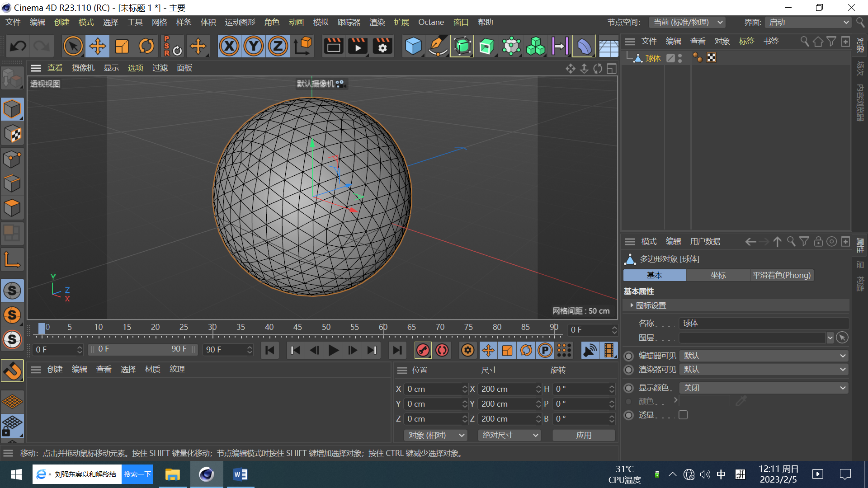Open the viewport 摄像机 menu
The height and width of the screenshot is (488, 868).
click(83, 68)
